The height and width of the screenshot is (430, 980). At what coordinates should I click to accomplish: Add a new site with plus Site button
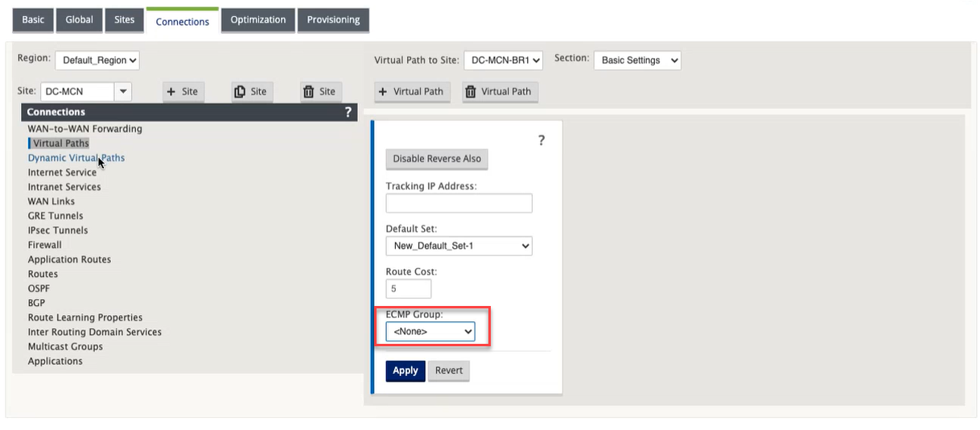(183, 92)
